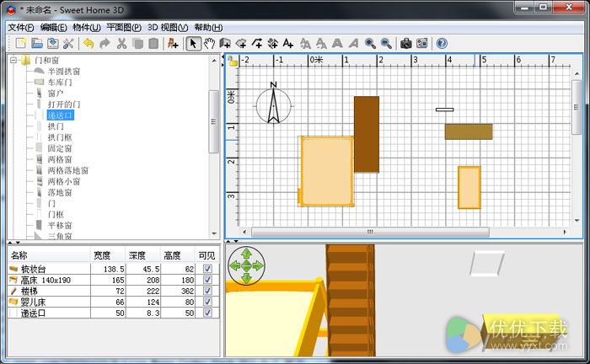Create a new home file
The height and width of the screenshot is (364, 590).
point(21,44)
